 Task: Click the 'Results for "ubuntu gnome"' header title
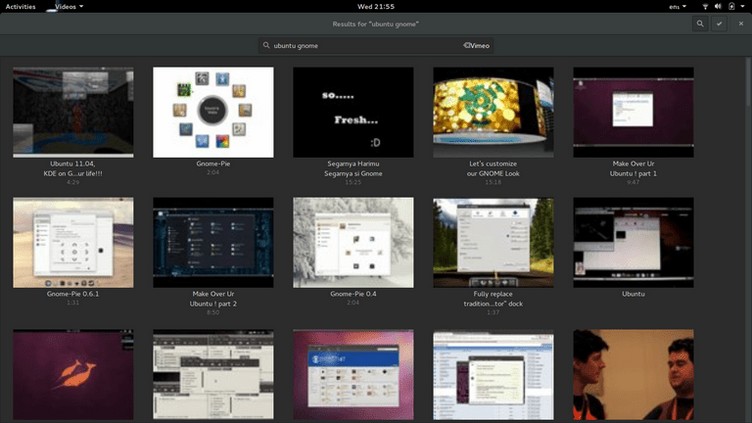click(x=376, y=24)
